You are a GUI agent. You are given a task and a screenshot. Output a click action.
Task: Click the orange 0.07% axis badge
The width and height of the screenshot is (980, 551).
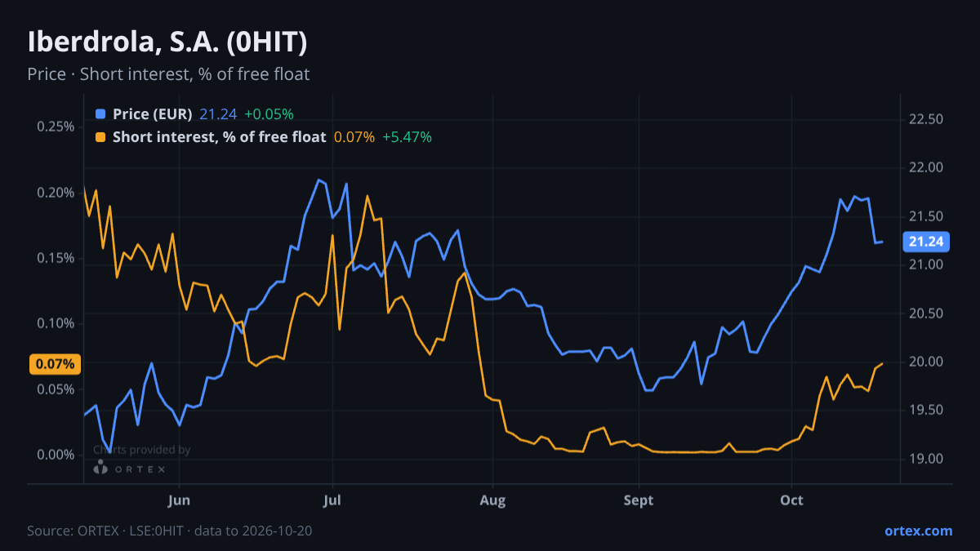tap(56, 364)
